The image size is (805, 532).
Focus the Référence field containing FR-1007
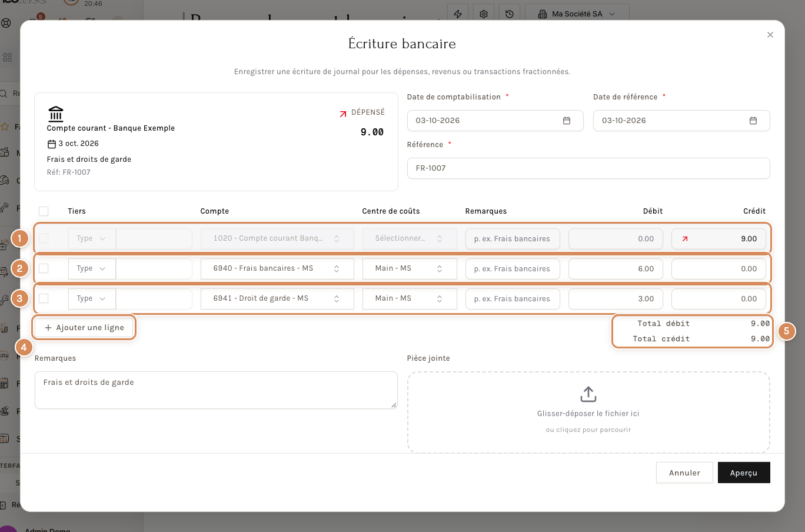click(x=588, y=168)
